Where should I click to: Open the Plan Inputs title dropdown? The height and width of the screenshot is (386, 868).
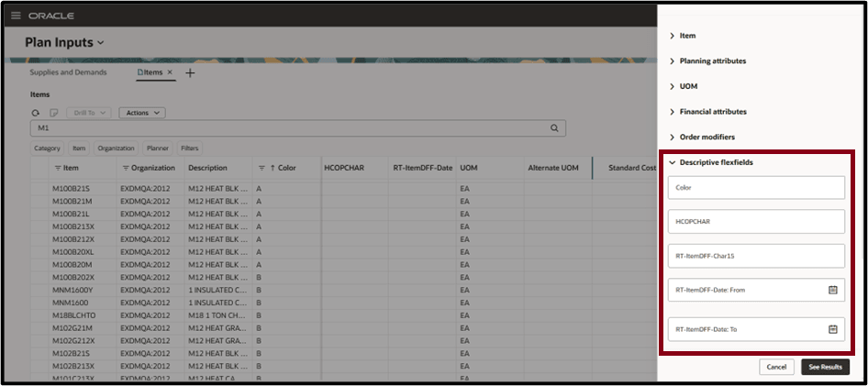tap(100, 42)
